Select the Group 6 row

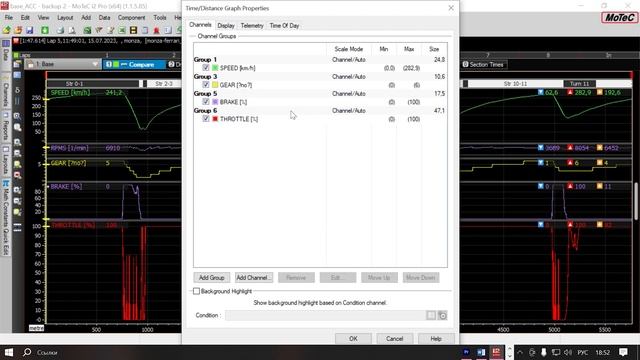click(x=320, y=111)
